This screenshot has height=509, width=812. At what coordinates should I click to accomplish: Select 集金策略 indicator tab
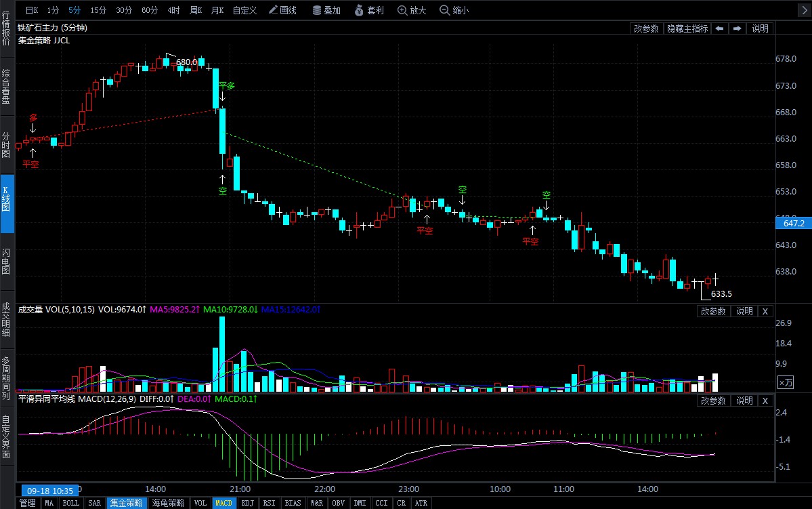coord(127,504)
